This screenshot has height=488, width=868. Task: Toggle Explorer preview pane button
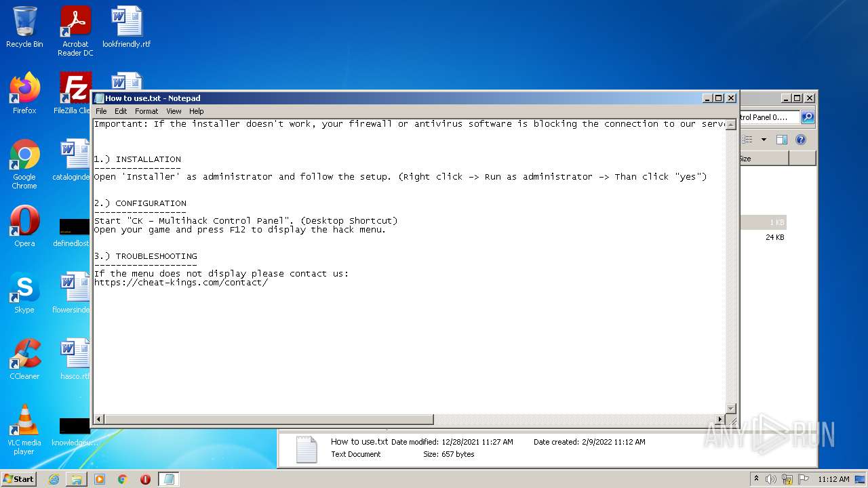point(782,140)
